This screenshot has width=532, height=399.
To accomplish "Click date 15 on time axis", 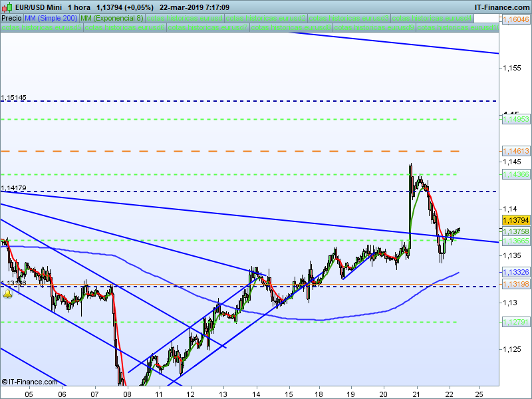I will click(289, 394).
